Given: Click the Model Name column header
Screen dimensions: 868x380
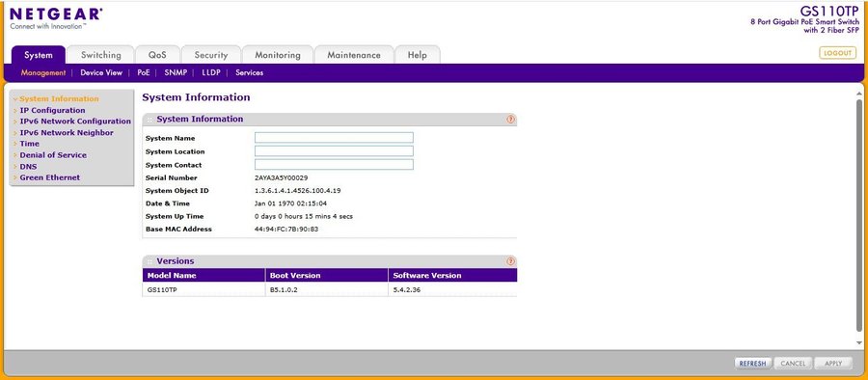Looking at the screenshot, I should click(x=203, y=275).
